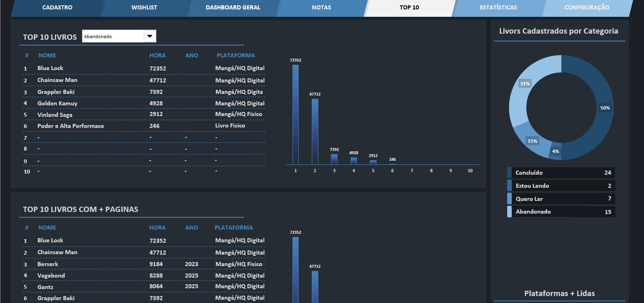644x303 pixels.
Task: Click the Plataformas + Lidas heading
Action: (560, 294)
